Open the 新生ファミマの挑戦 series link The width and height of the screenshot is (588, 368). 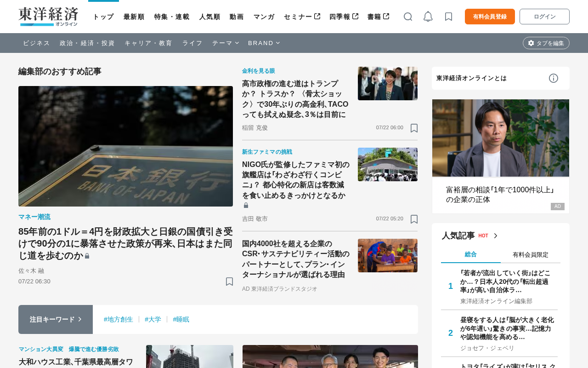tap(267, 152)
